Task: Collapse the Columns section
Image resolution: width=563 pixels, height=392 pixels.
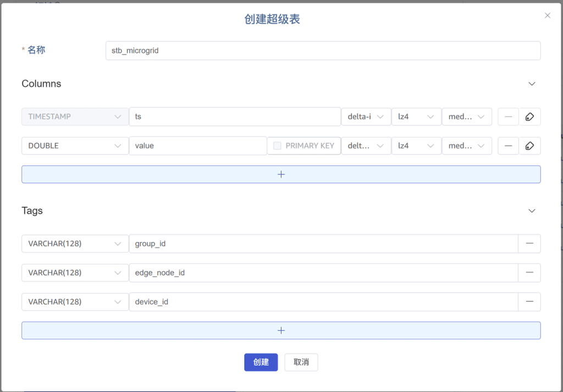Action: 532,84
